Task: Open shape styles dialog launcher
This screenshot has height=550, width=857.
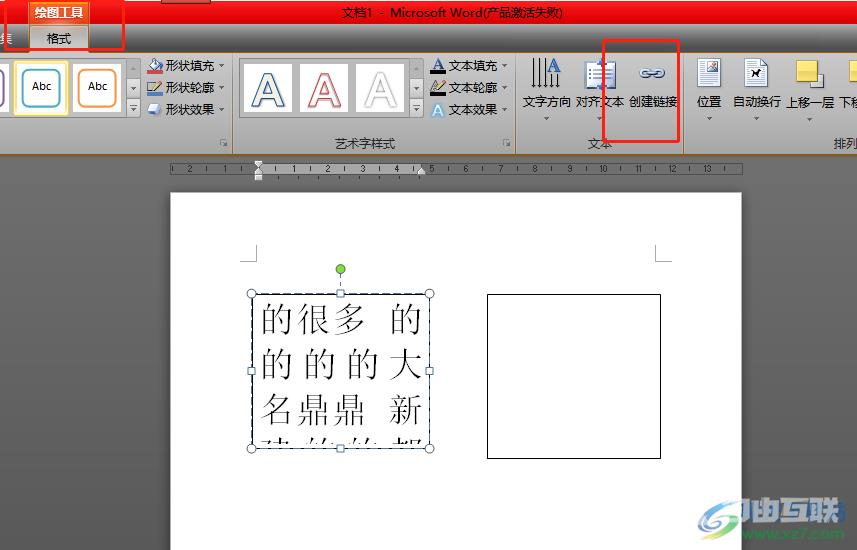Action: tap(223, 143)
